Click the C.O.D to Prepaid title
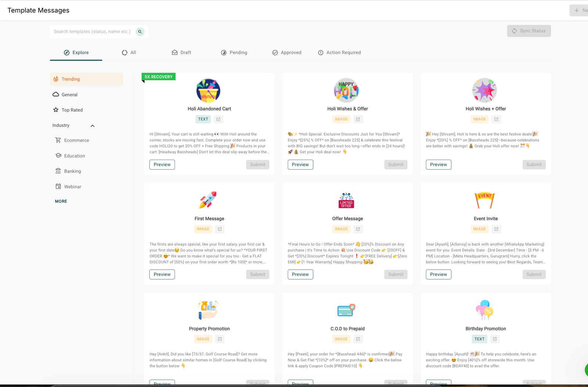The image size is (588, 387). click(x=348, y=329)
